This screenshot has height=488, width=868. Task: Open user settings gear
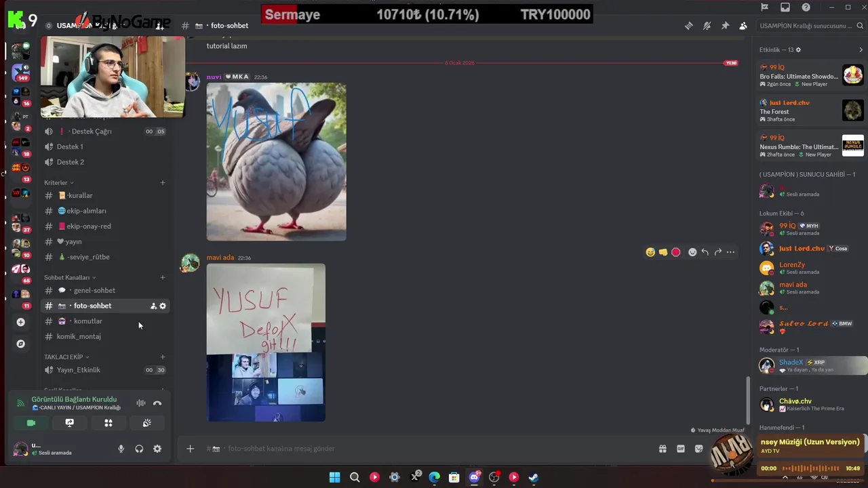pyautogui.click(x=157, y=449)
